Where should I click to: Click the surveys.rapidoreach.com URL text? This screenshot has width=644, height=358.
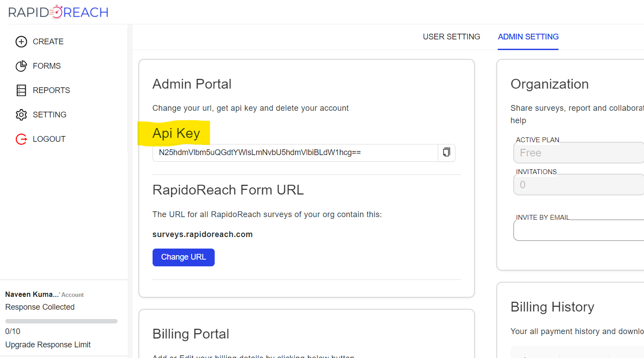pos(203,234)
